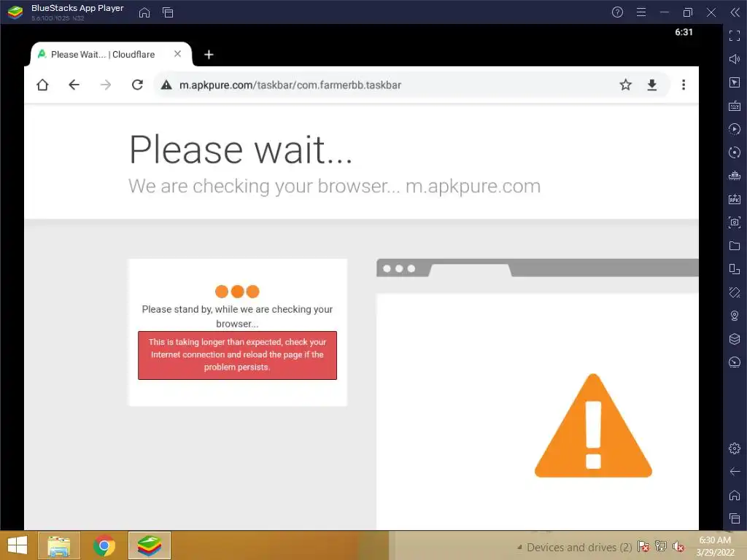Install APK using sidebar APK icon
747x560 pixels.
(735, 199)
